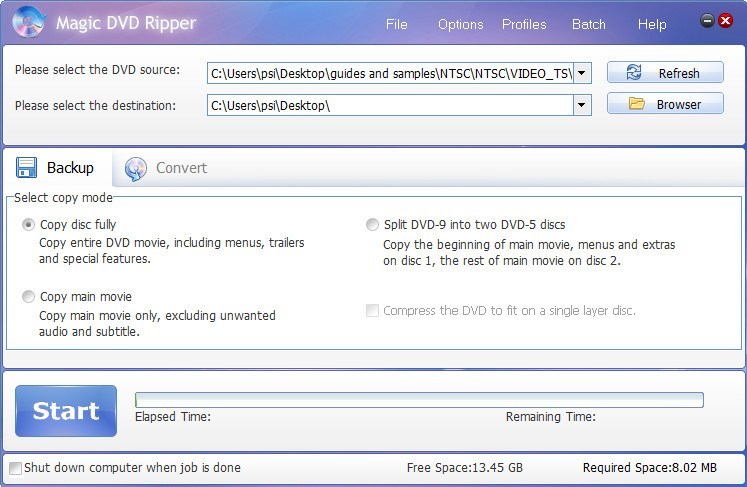
Task: Click the Refresh arrows icon
Action: [x=634, y=72]
